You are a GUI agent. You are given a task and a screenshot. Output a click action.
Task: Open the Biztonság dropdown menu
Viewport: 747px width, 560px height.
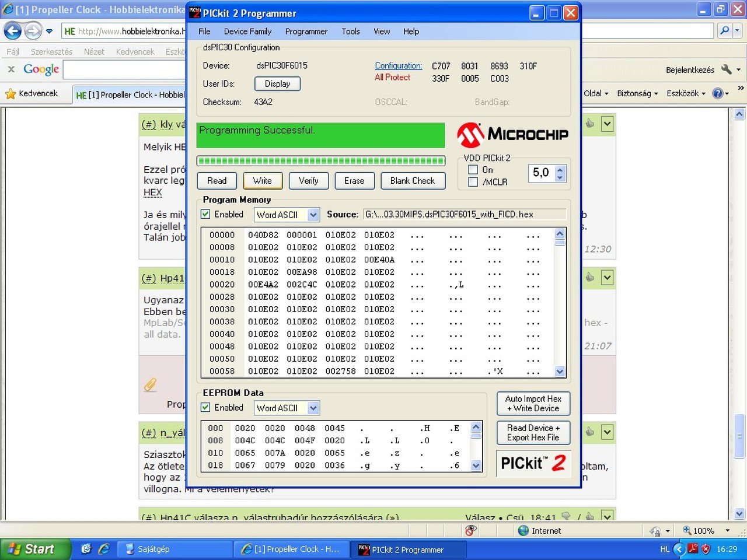pyautogui.click(x=637, y=93)
